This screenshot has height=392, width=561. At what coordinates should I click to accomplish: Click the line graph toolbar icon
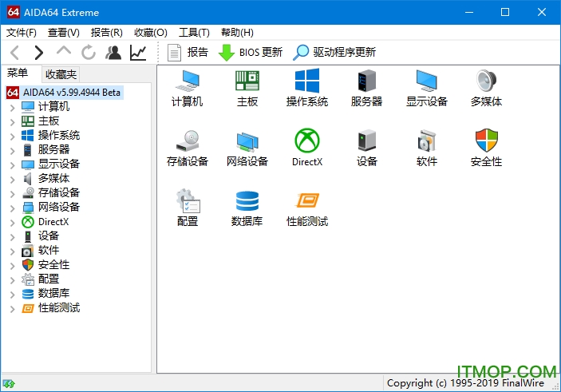[139, 53]
